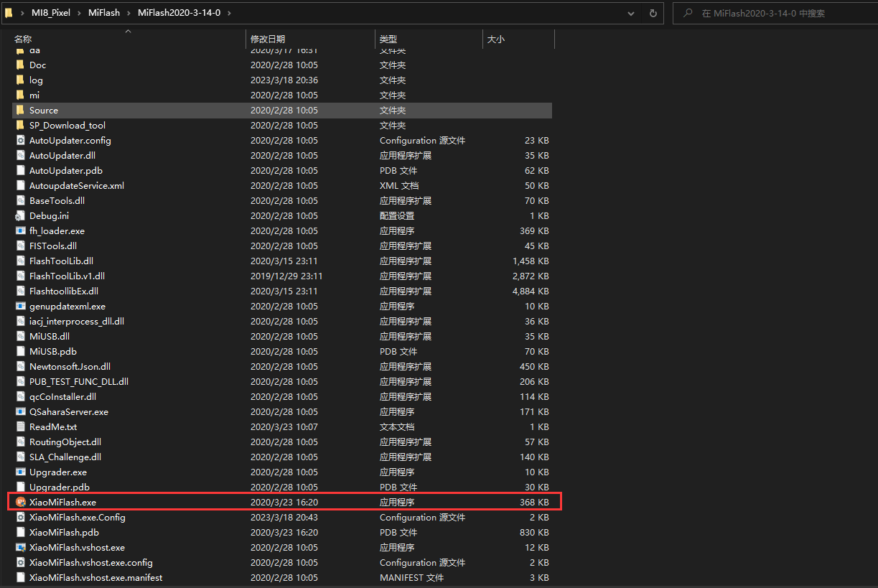Select the BaseTools.dll file name
This screenshot has height=588, width=878.
(57, 200)
